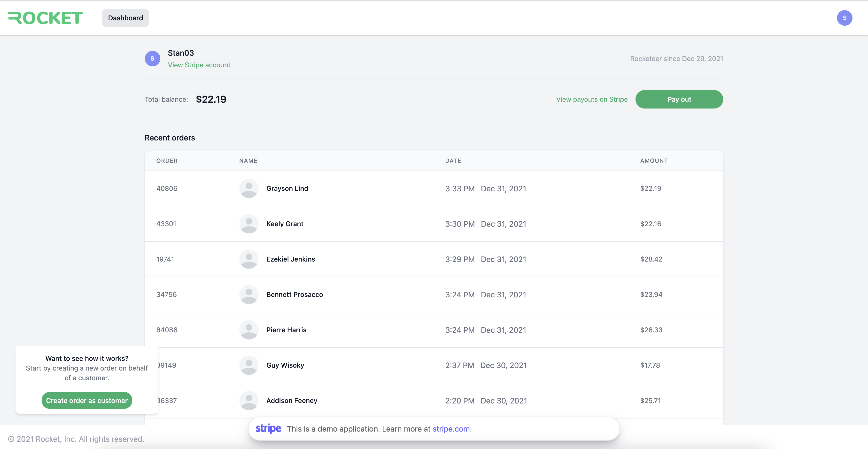
Task: Click the Ezekiel Jenkins avatar icon
Action: [x=248, y=259]
